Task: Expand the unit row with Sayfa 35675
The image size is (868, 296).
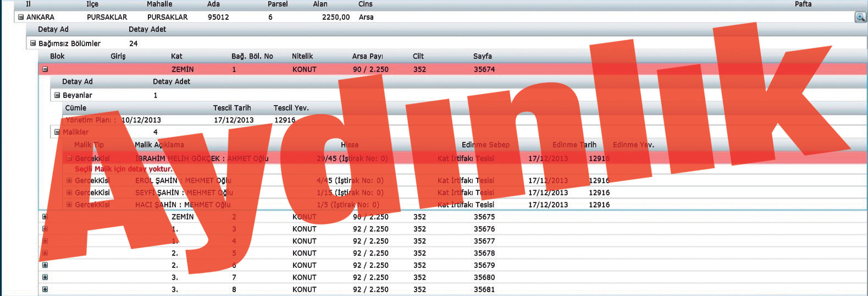Action: [45, 217]
